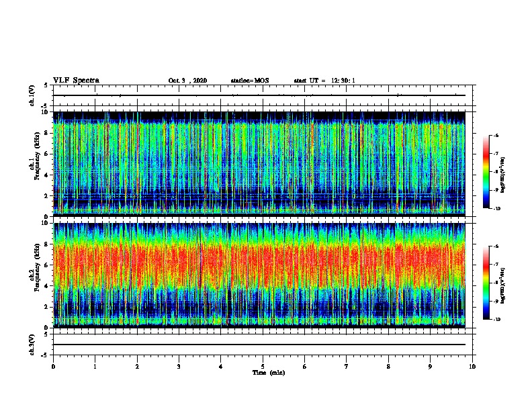Click the '-6' label on ch.1 color bar
This screenshot has width=532, height=411.
496,136
